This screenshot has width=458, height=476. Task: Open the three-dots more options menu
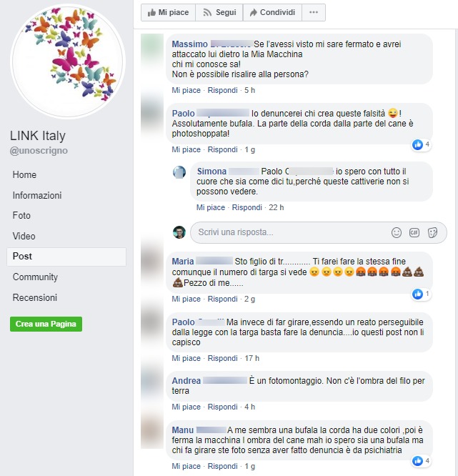click(314, 12)
